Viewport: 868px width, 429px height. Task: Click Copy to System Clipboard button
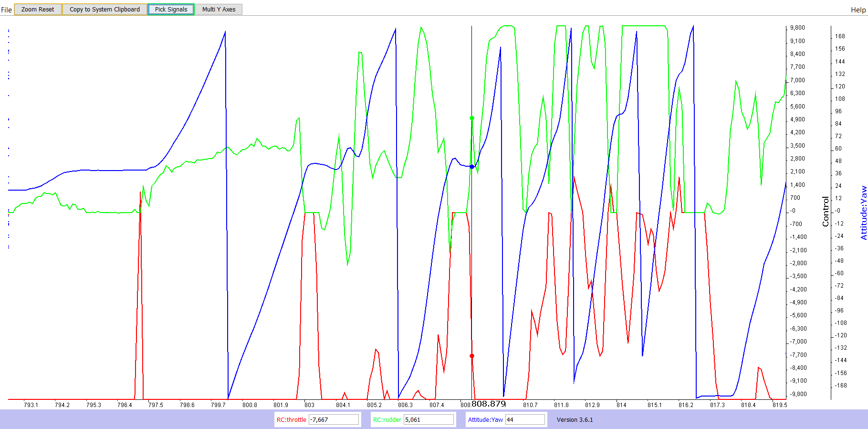pyautogui.click(x=105, y=9)
